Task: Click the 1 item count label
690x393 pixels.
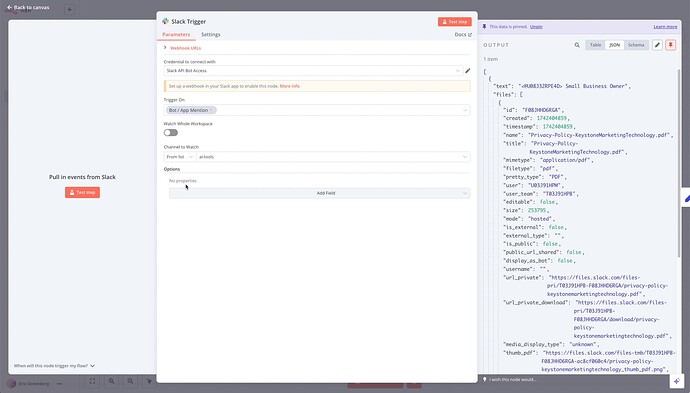Action: coord(491,59)
